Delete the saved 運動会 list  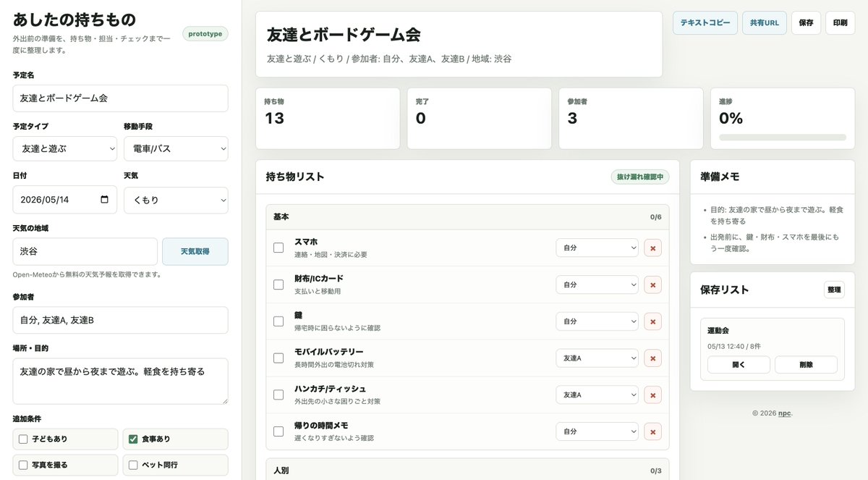806,365
